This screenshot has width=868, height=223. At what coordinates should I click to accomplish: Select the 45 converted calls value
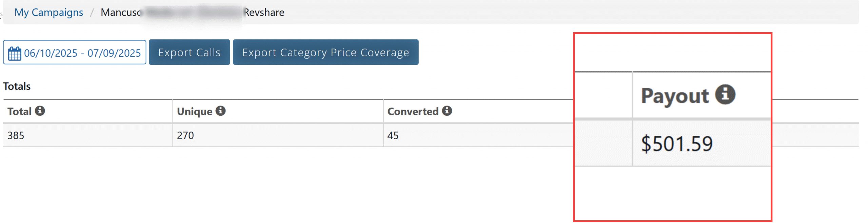point(393,135)
